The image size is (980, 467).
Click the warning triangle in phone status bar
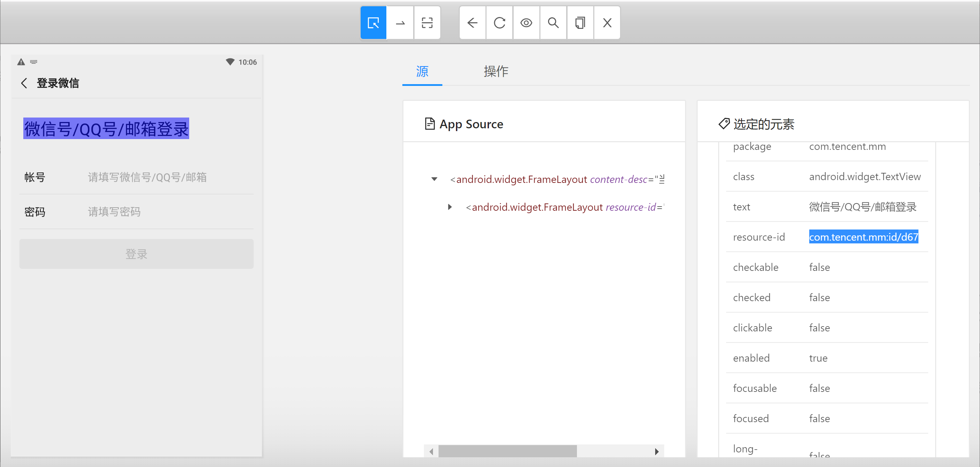pyautogui.click(x=21, y=62)
